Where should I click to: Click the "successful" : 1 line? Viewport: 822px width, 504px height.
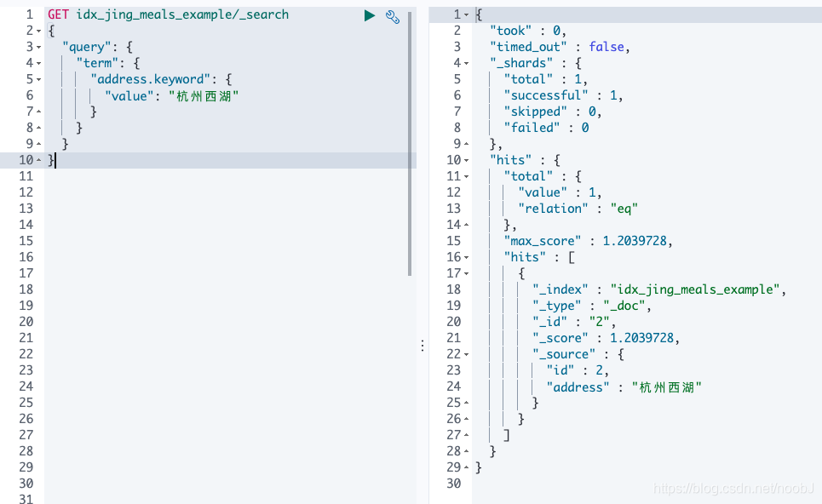(563, 96)
